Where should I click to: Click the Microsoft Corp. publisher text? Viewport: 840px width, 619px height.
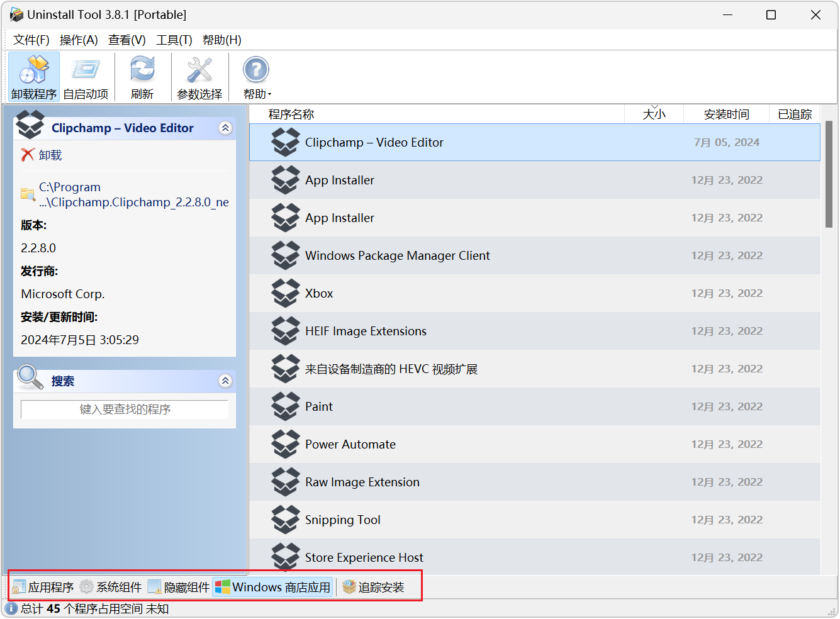point(63,294)
